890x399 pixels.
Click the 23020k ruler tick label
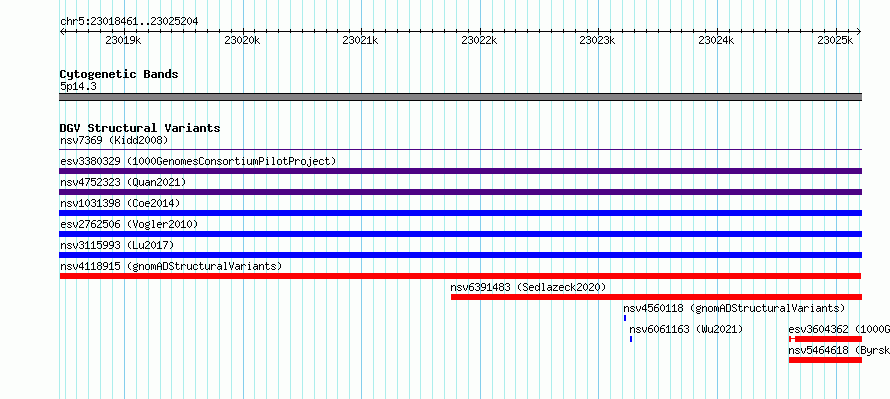242,40
